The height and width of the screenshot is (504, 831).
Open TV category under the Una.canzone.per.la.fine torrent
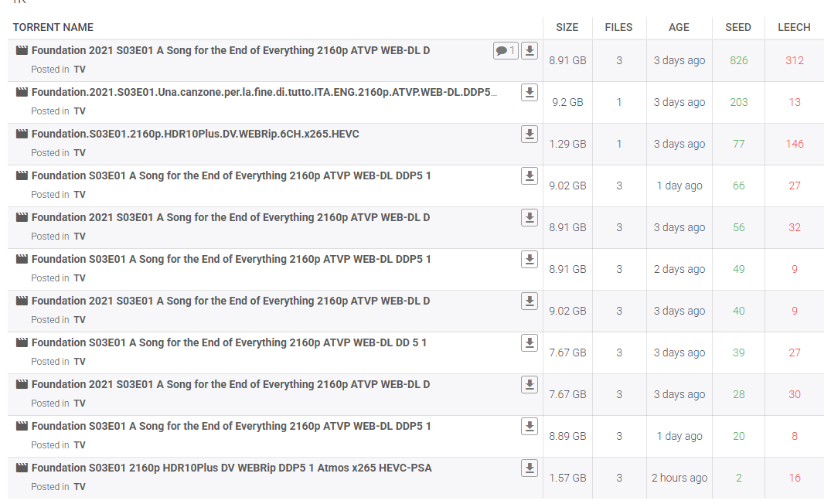click(80, 111)
